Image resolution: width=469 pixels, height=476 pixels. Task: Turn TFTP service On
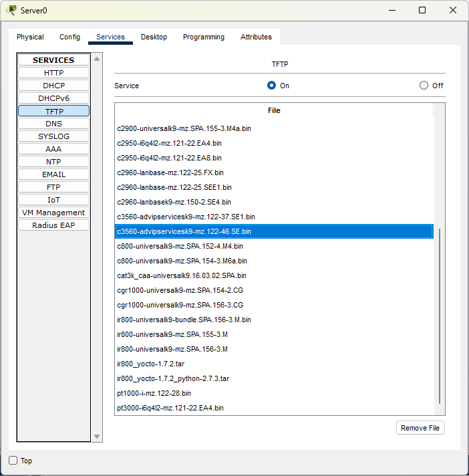coord(271,86)
